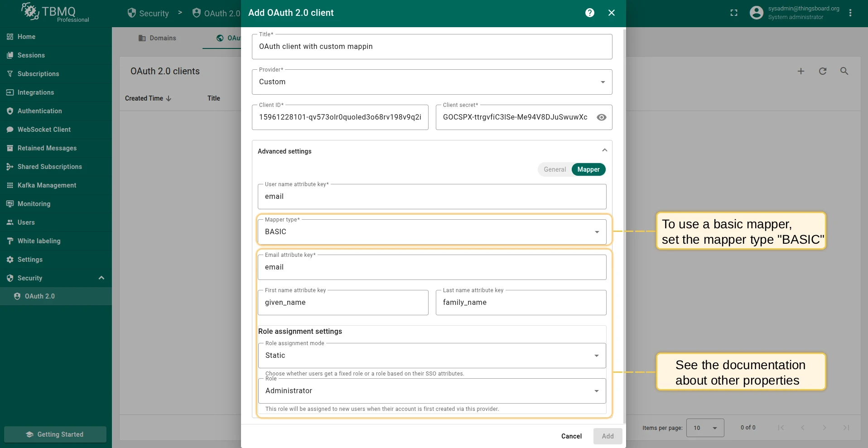
Task: Click the Kafka Management grid icon
Action: coord(10,185)
